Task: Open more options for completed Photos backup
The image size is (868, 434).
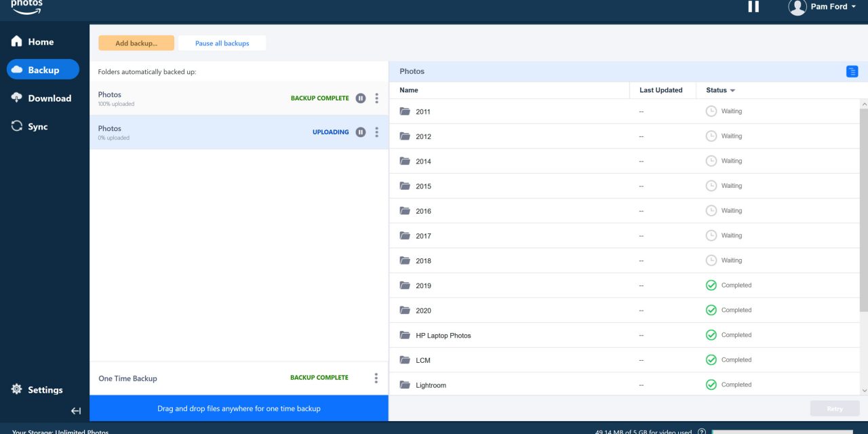Action: 377,98
